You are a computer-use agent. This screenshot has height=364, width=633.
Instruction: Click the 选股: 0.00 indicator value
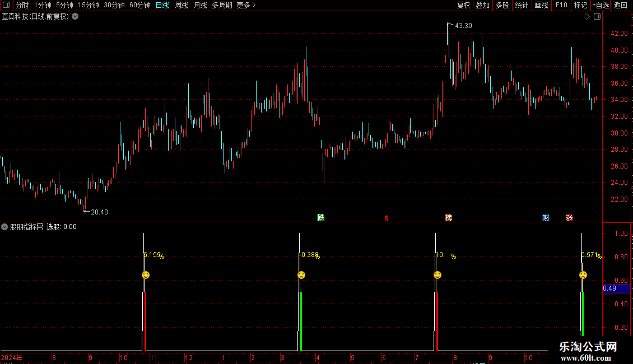[62, 227]
